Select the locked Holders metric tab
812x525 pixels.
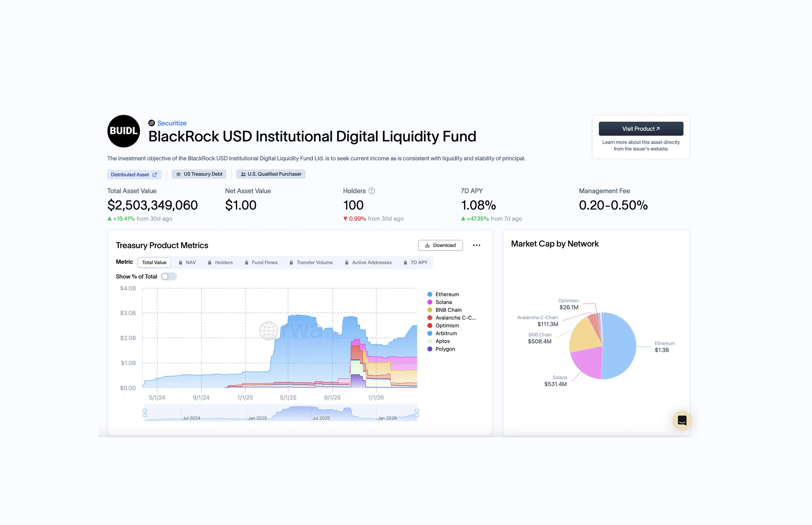(x=220, y=263)
